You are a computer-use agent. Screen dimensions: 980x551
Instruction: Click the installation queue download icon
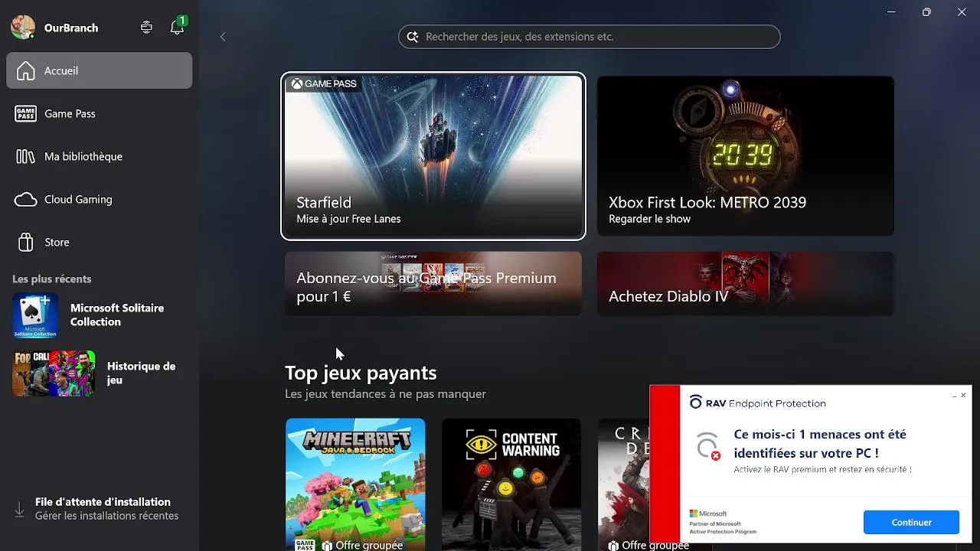pos(19,509)
